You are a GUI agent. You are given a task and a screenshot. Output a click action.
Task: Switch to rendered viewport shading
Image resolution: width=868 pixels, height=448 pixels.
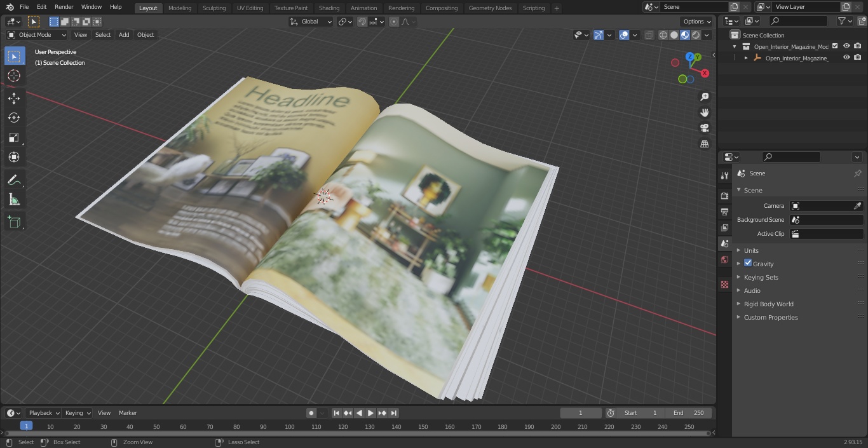click(696, 35)
